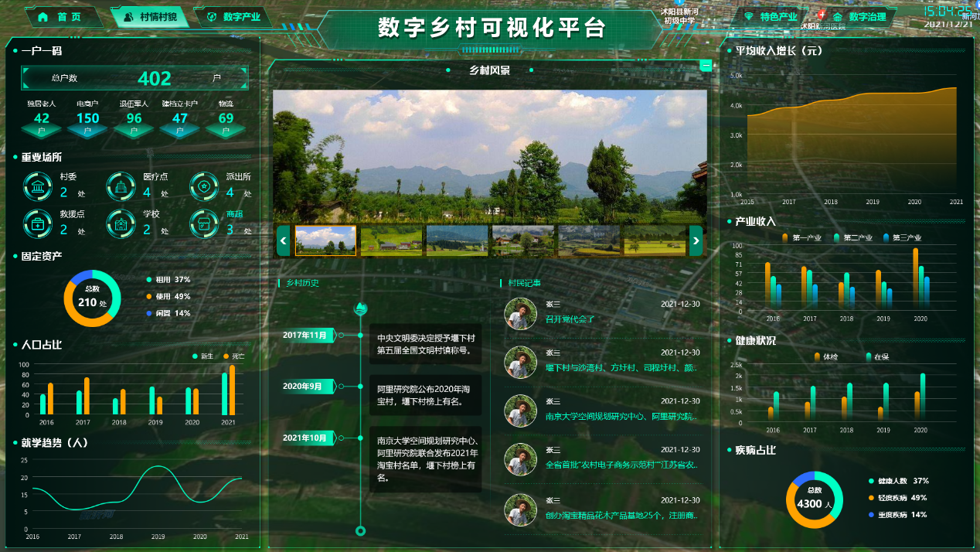Click avatar beside 创办淘宝精品花木 entry
980x552 pixels.
[520, 510]
